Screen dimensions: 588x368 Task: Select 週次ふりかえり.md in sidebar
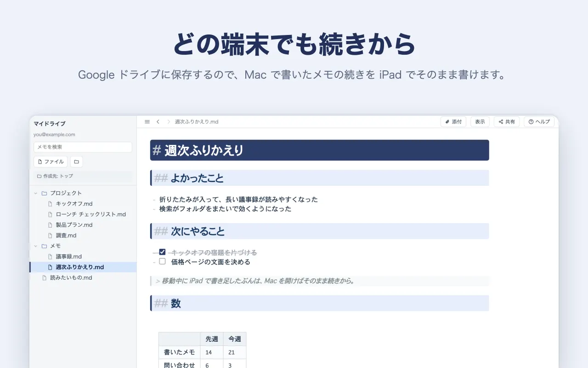click(83, 267)
